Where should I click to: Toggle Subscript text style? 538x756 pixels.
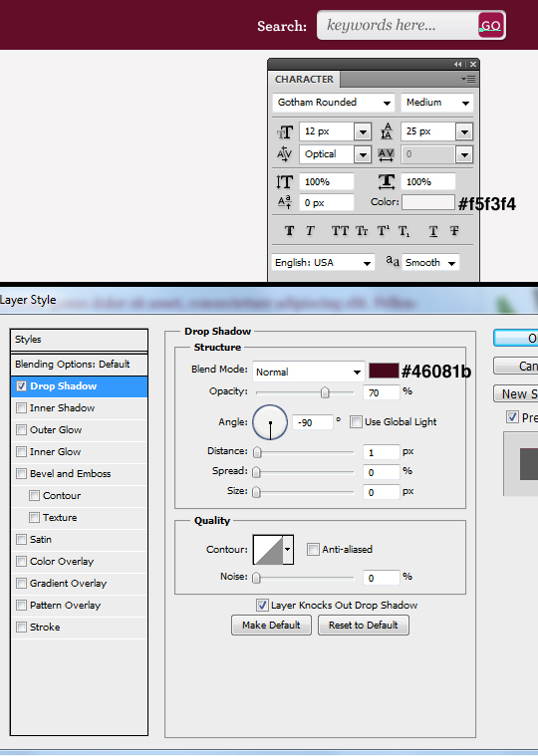pos(403,231)
